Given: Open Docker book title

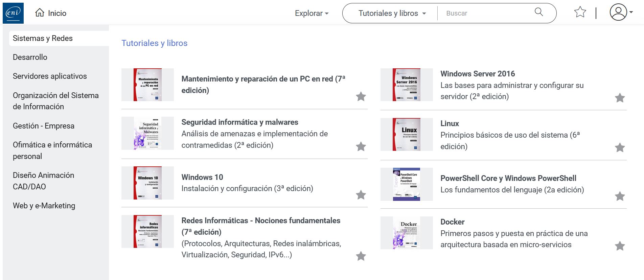Looking at the screenshot, I should pyautogui.click(x=452, y=222).
